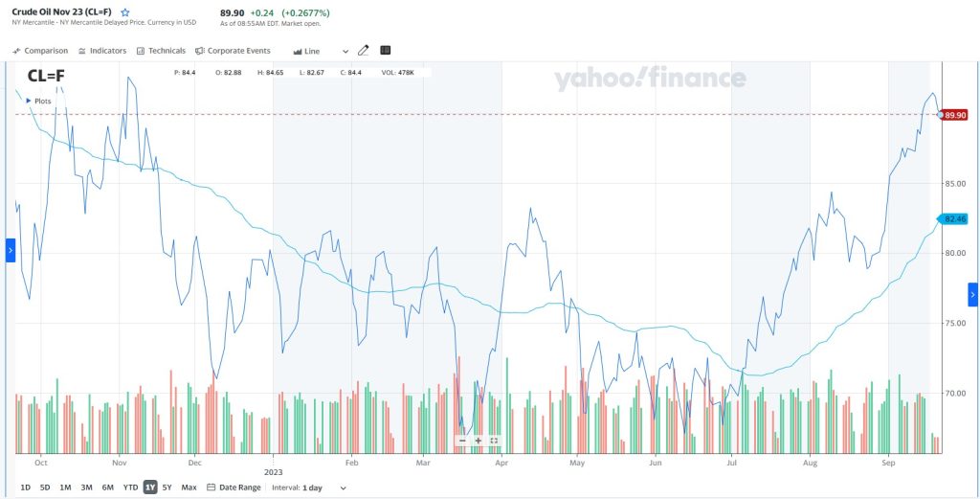Open the data table panel icon
This screenshot has height=499, width=980.
386,51
